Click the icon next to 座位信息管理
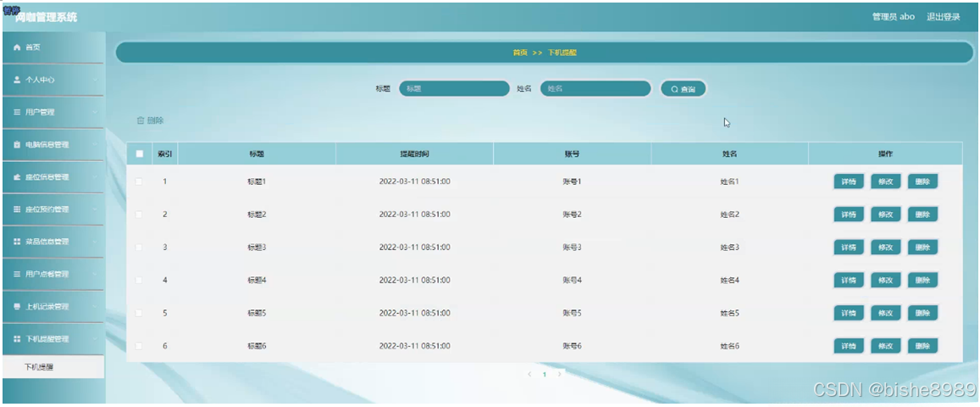Image resolution: width=980 pixels, height=407 pixels. (17, 177)
